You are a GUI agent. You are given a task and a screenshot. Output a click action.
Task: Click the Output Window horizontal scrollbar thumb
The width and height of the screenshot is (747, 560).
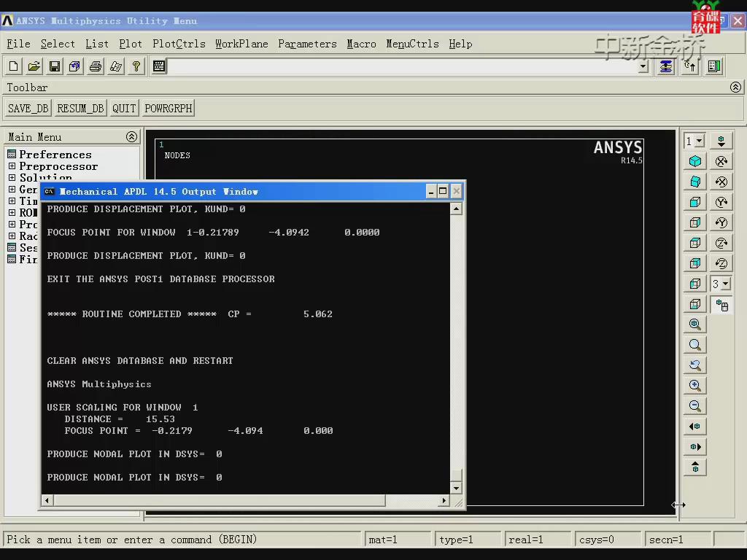point(219,500)
